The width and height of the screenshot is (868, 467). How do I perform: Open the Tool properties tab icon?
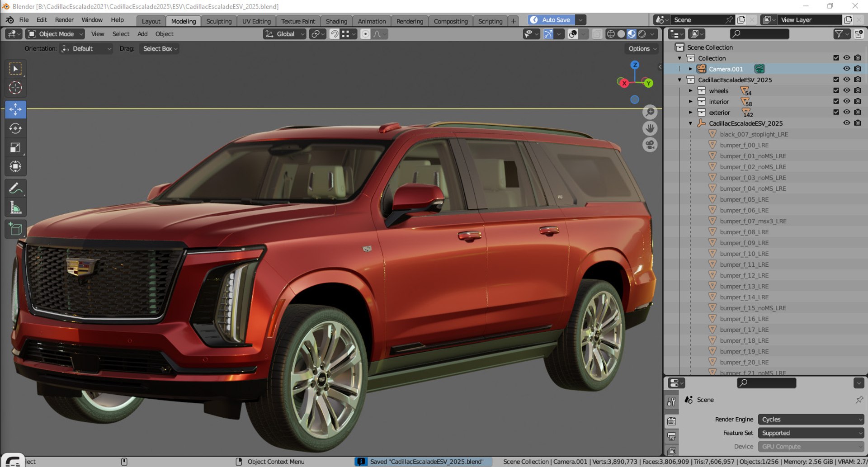tap(672, 402)
